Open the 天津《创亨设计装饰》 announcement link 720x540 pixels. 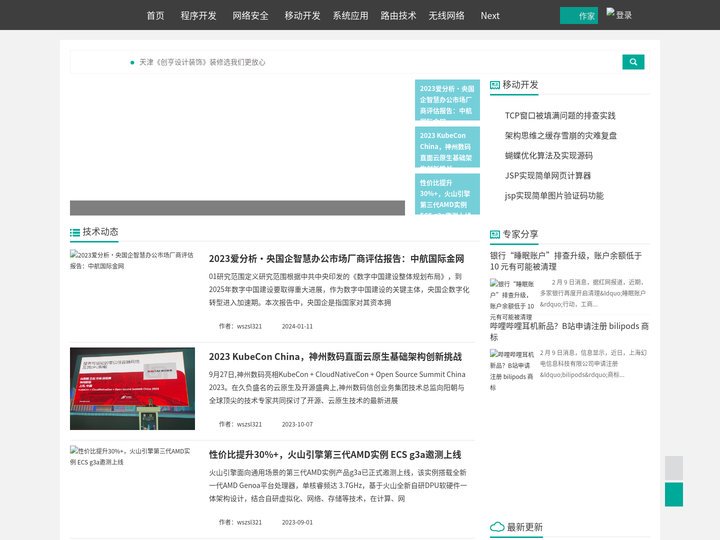[x=202, y=62]
